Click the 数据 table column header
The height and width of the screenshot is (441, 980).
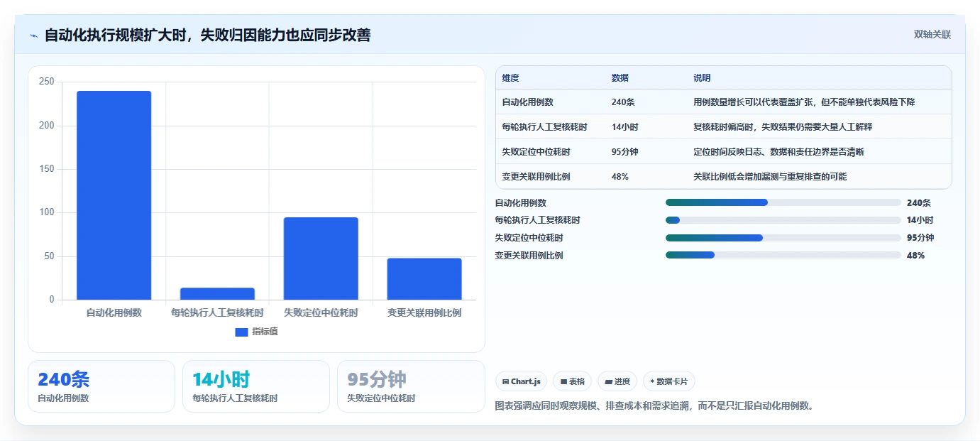click(620, 78)
